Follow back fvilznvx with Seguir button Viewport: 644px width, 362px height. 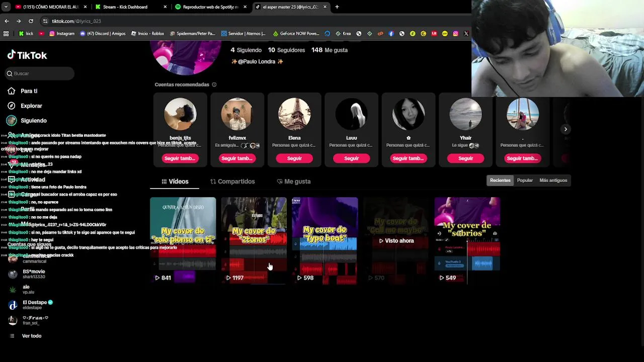[237, 158]
